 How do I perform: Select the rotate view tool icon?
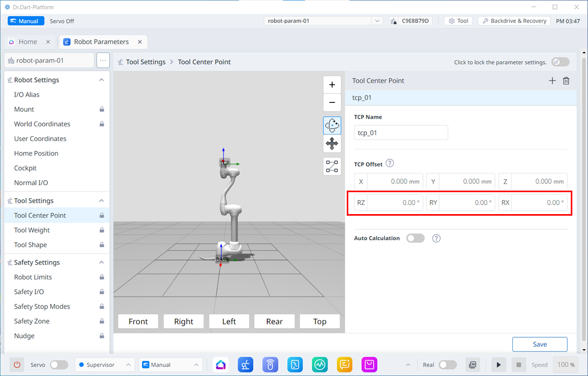coord(332,125)
